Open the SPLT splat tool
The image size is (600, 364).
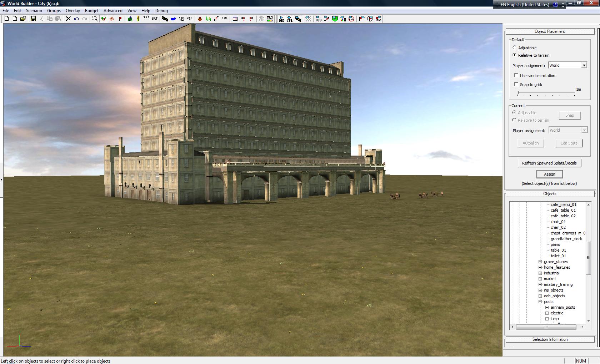point(155,19)
